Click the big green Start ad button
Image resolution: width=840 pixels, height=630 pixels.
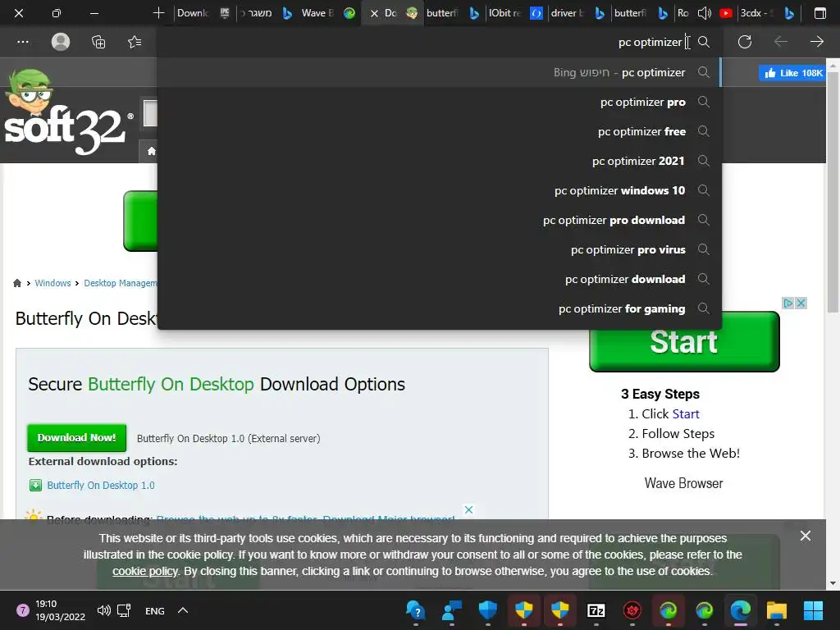click(x=684, y=341)
